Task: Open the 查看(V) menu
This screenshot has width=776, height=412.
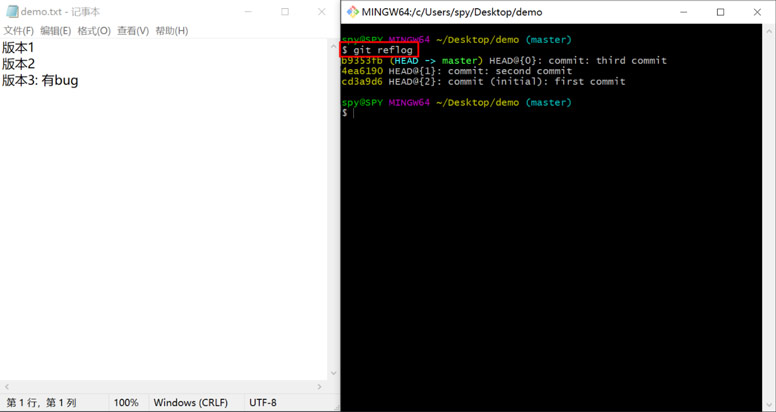Action: tap(133, 31)
